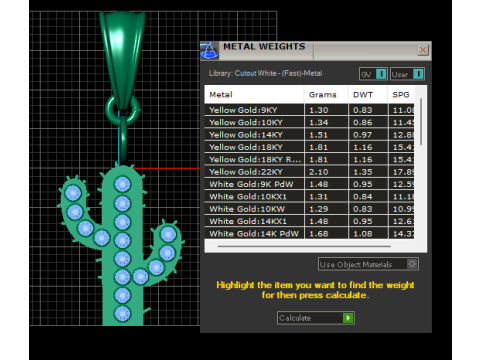Click the top gemstone on cactus trunk
The height and width of the screenshot is (360, 480).
coord(122,184)
